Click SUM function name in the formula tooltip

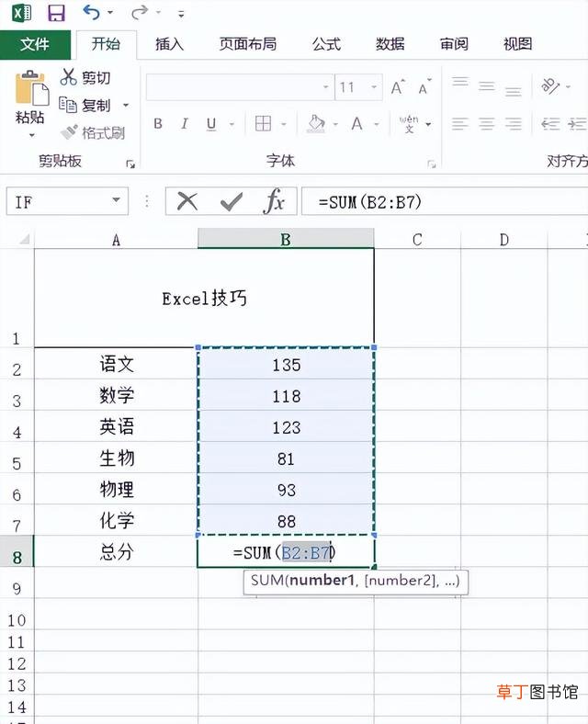267,581
